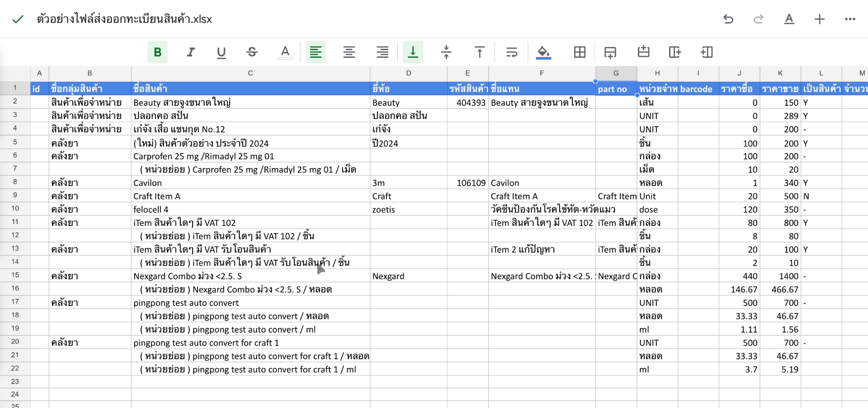
Task: Center align the cell text
Action: 349,52
